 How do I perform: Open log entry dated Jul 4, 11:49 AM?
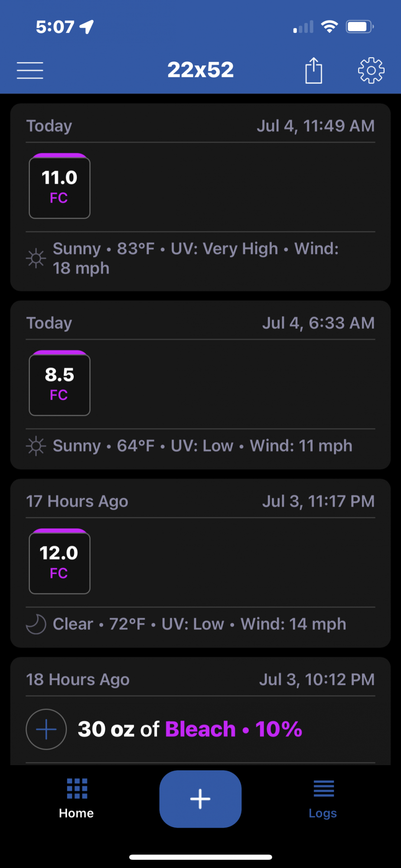pyautogui.click(x=200, y=197)
